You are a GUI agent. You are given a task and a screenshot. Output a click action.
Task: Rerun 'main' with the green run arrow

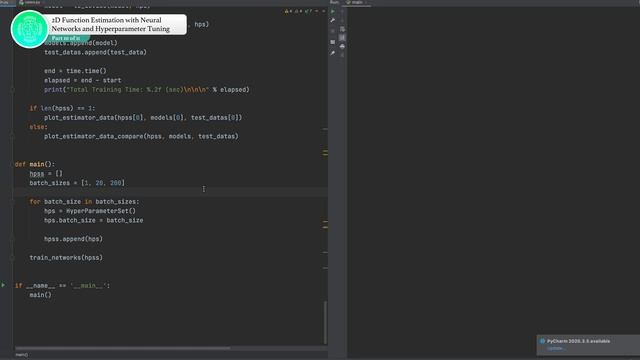click(x=333, y=11)
